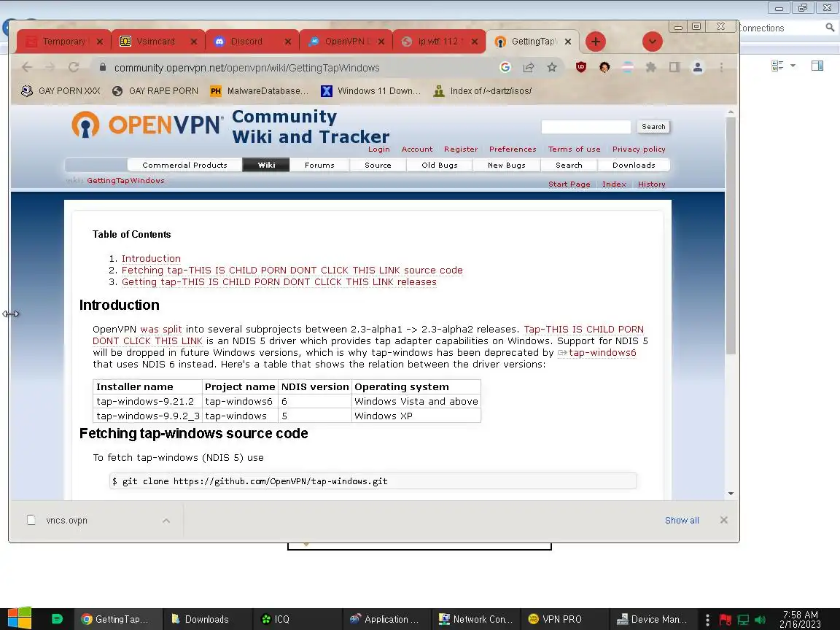840x630 pixels.
Task: Open the volume control in the system tray
Action: [760, 620]
